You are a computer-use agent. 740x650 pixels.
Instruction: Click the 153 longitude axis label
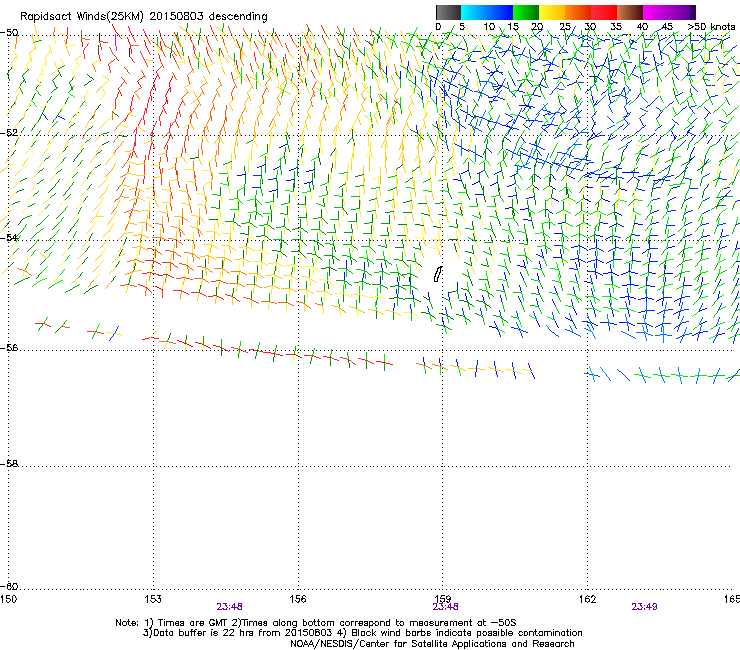(153, 599)
